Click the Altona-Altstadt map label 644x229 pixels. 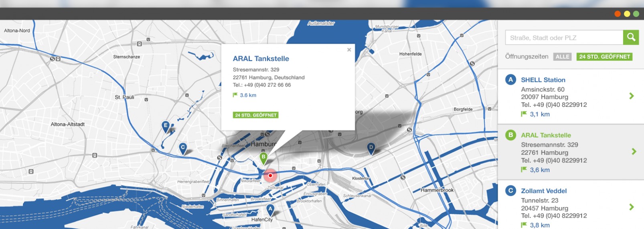(67, 124)
